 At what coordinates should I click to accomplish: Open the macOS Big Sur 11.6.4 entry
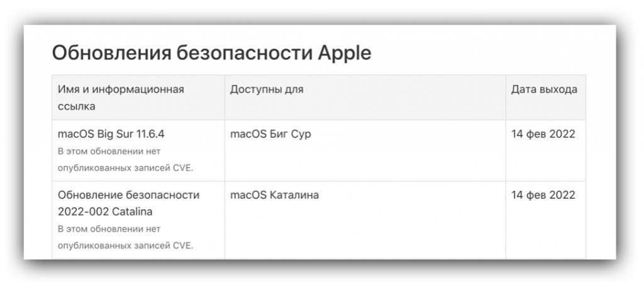click(111, 134)
